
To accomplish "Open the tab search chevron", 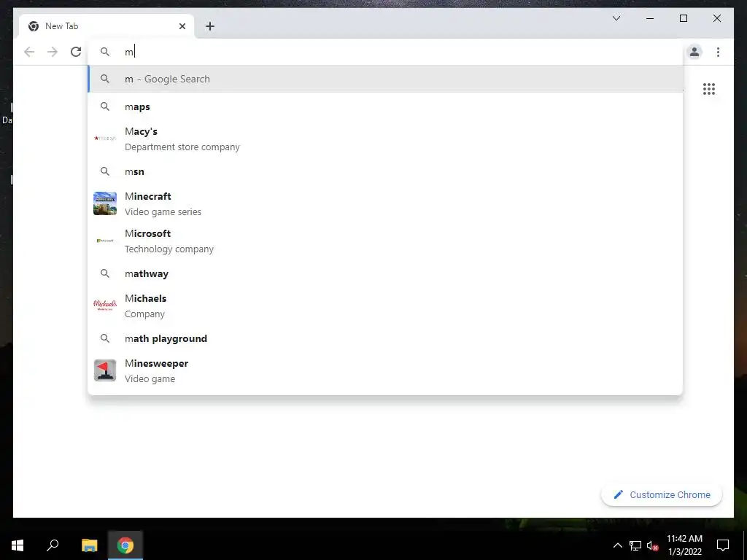I will coord(616,18).
